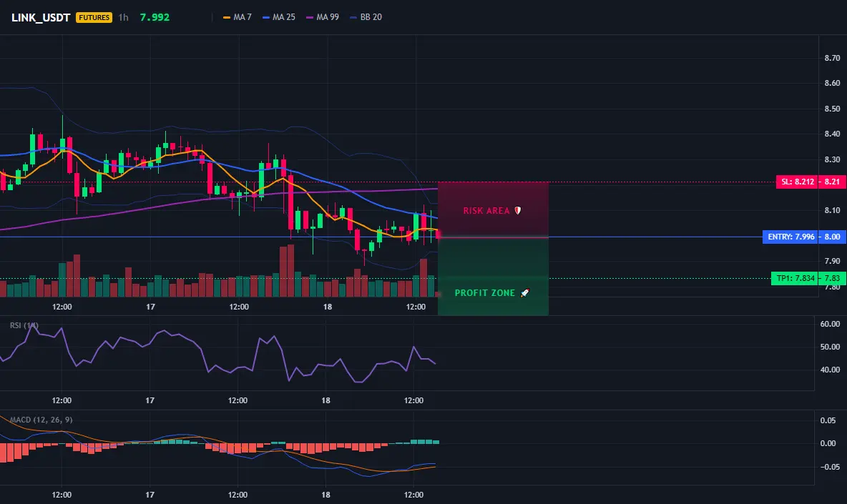Click the 40.00 RSI axis value
The width and height of the screenshot is (847, 504).
click(830, 370)
